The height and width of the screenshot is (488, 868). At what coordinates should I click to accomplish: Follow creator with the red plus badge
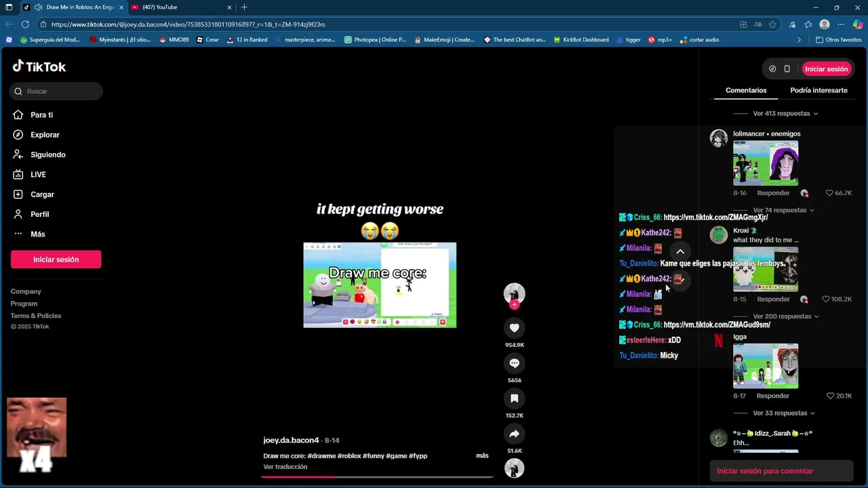coord(514,305)
